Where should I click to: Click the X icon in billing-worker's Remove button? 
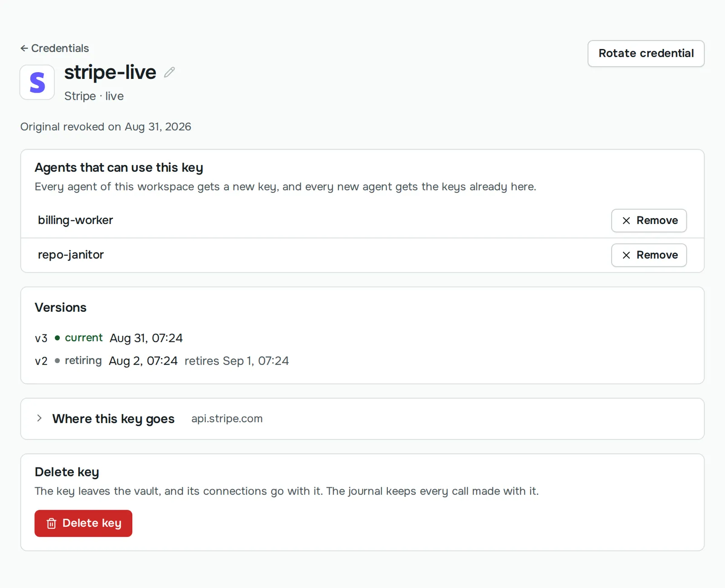tap(626, 220)
